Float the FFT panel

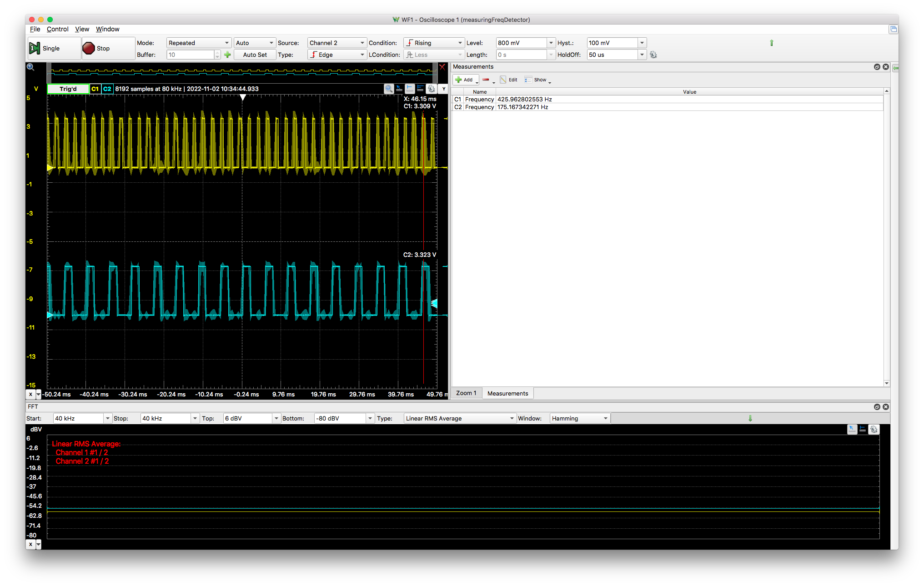[877, 407]
